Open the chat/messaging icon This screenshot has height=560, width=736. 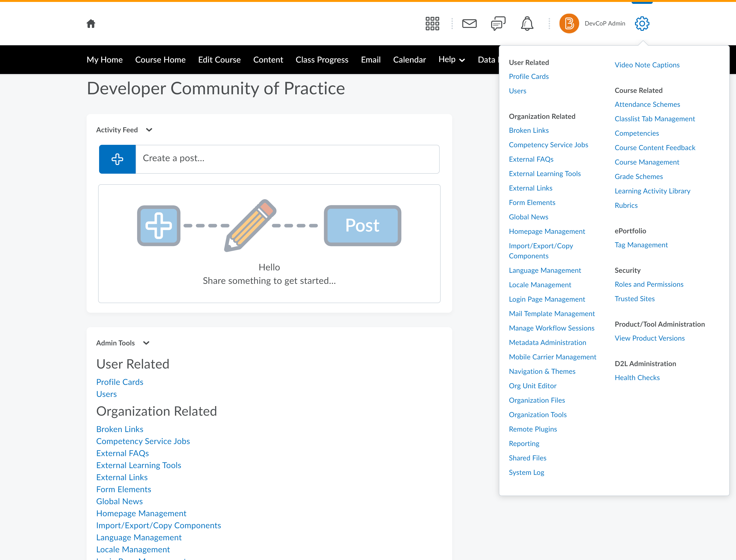point(497,24)
